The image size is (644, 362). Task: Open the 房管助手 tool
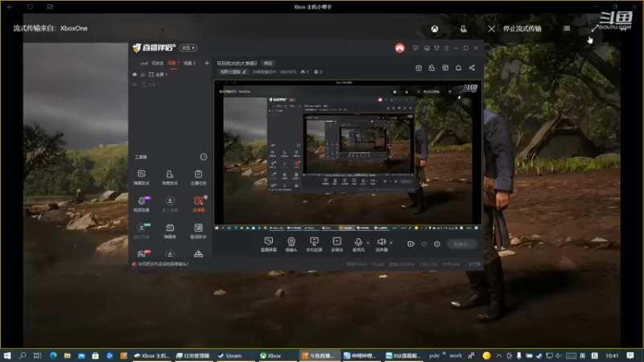[x=170, y=177]
